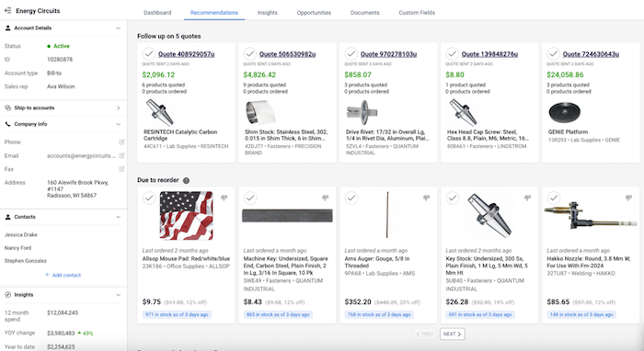
Task: Open contact Nancy Ford
Action: (17, 248)
